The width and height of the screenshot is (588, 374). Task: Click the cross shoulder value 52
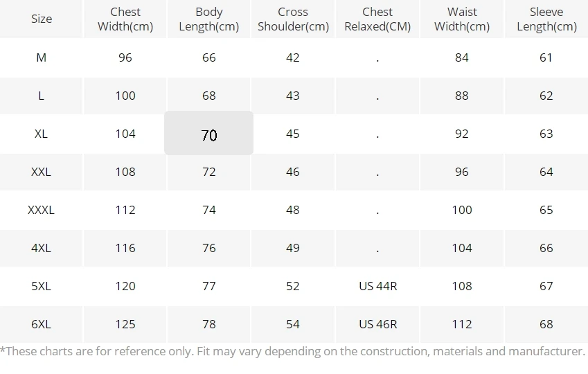click(x=293, y=286)
